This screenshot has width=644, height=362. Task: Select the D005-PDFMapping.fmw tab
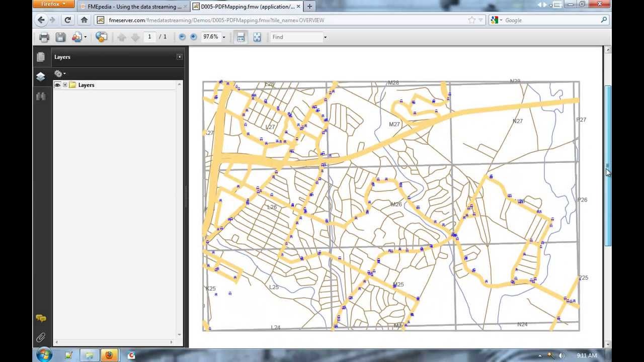[247, 7]
